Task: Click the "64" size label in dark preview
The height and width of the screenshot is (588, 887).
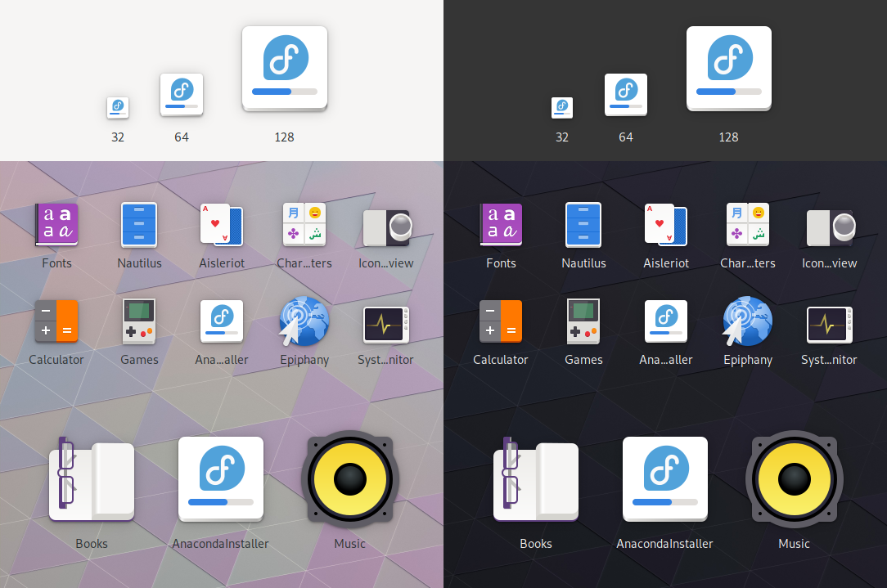Action: coord(626,137)
